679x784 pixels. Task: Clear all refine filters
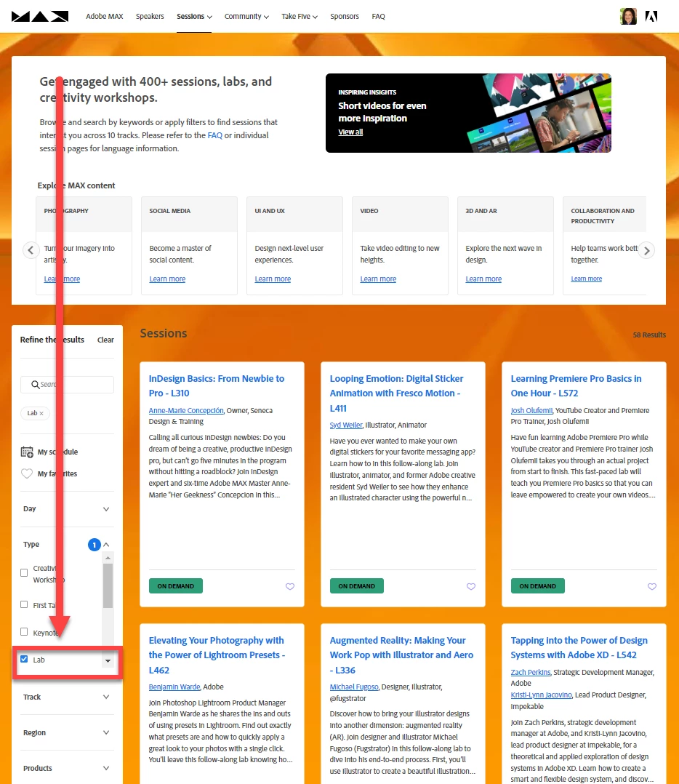(x=105, y=340)
